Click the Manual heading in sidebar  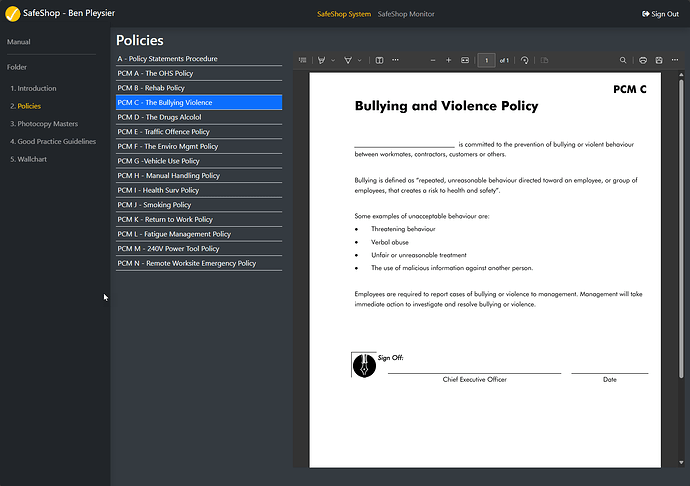(18, 42)
